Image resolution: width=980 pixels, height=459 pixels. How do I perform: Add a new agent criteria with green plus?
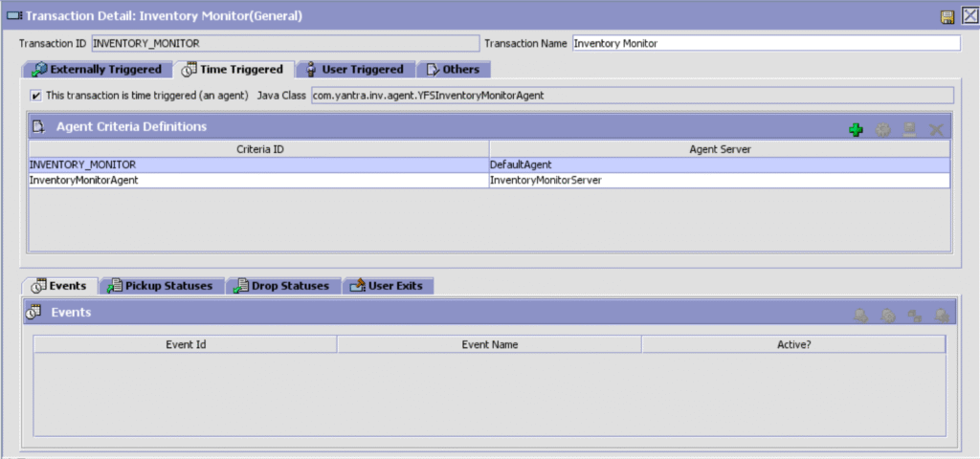857,129
